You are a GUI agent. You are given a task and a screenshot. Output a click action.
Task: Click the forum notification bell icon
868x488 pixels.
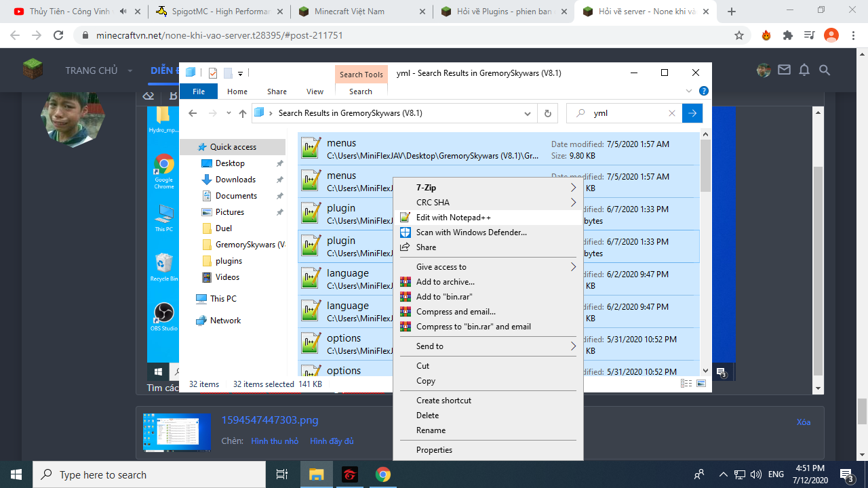click(x=804, y=70)
